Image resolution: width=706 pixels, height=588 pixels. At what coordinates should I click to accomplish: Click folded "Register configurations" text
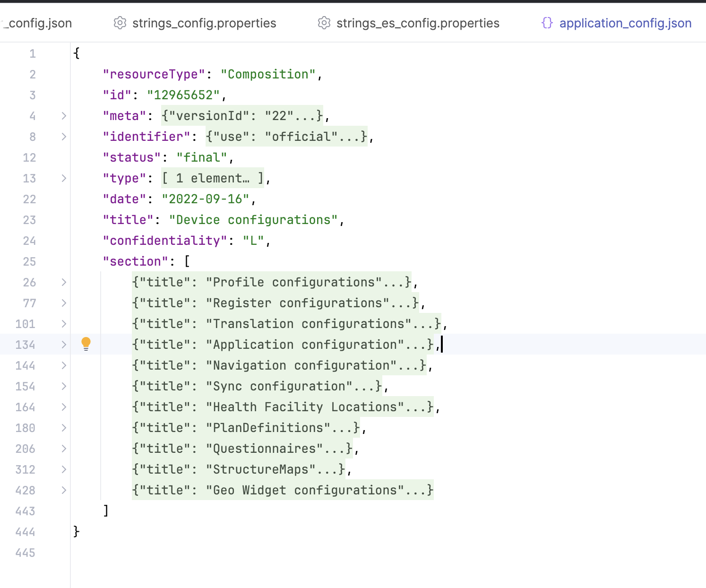[276, 303]
